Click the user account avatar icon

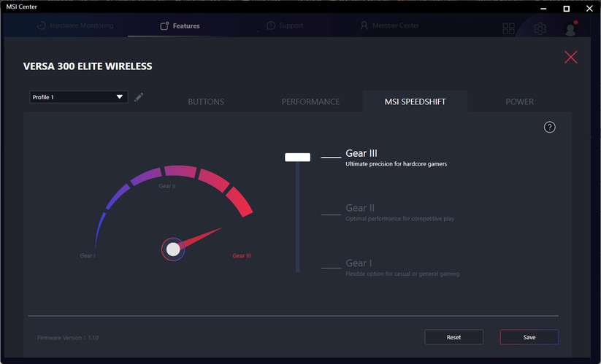571,28
